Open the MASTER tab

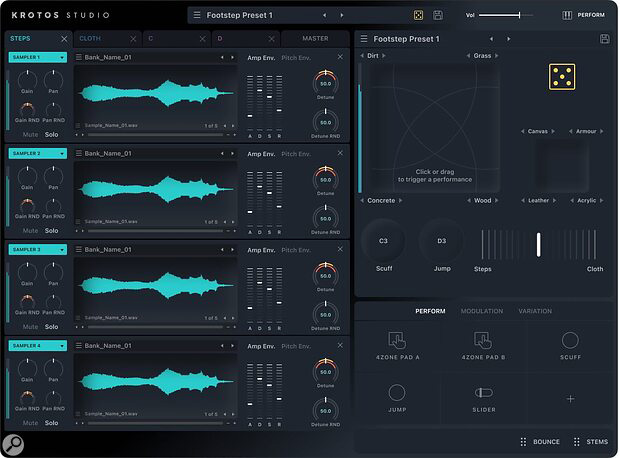(315, 38)
